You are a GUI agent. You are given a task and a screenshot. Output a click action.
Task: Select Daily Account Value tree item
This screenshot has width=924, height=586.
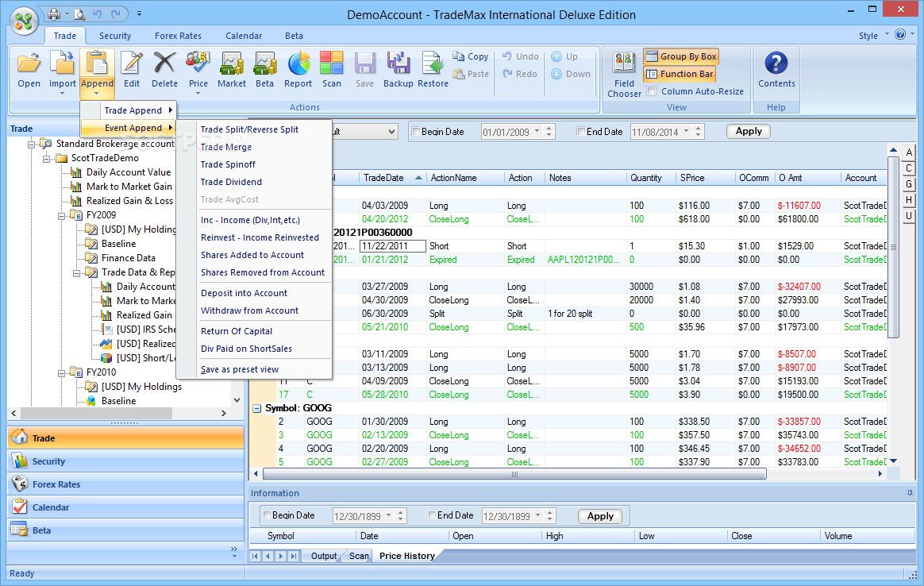(129, 172)
